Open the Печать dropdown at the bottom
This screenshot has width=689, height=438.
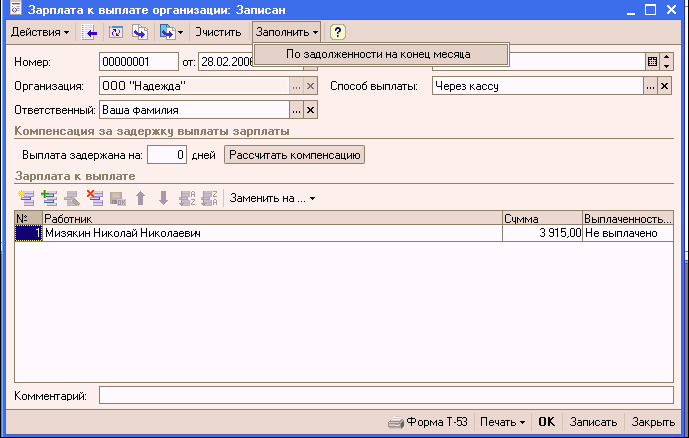pos(501,422)
